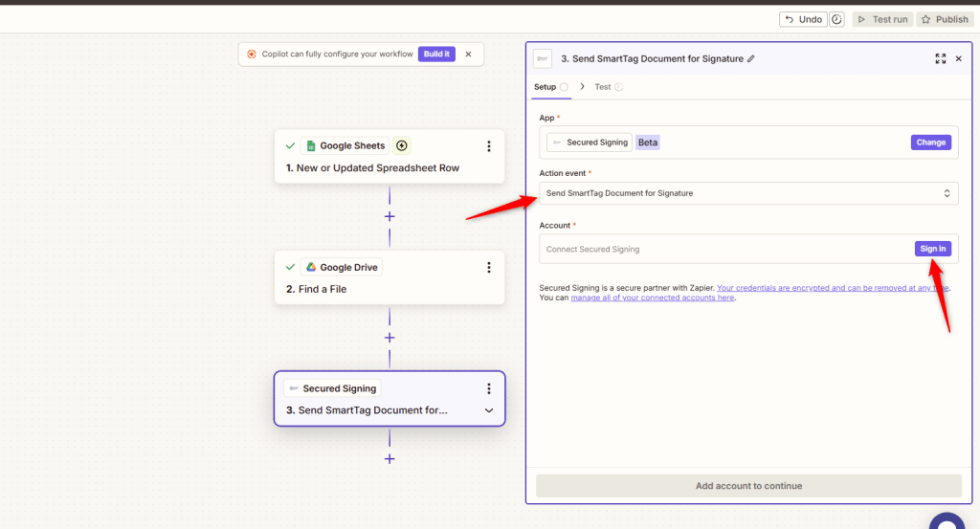Add step after Google Drive step
Image resolution: width=980 pixels, height=529 pixels.
(390, 338)
